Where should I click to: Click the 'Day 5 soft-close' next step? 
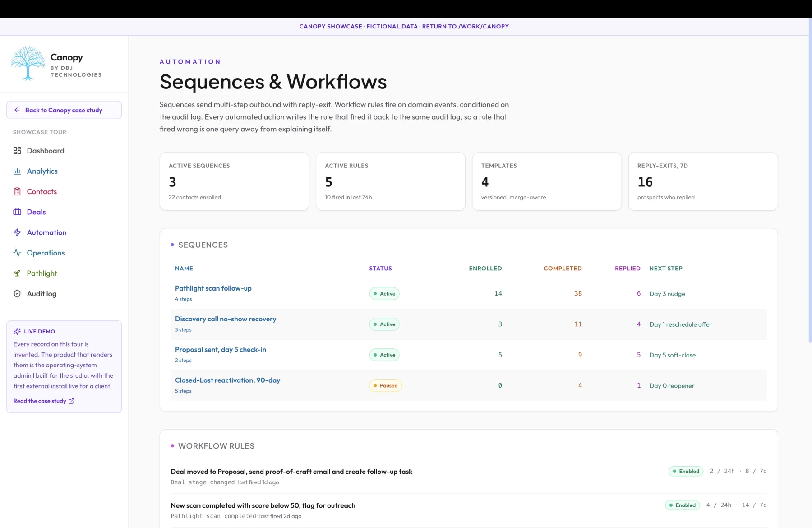[673, 355]
